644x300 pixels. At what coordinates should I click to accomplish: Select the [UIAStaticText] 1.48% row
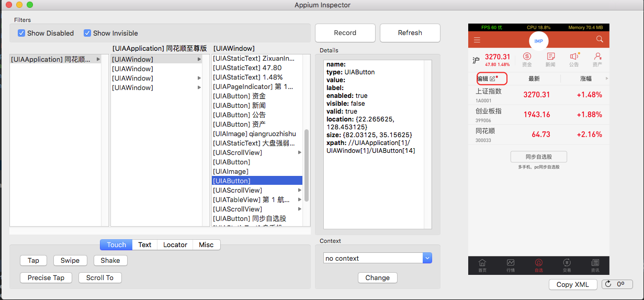pos(257,77)
